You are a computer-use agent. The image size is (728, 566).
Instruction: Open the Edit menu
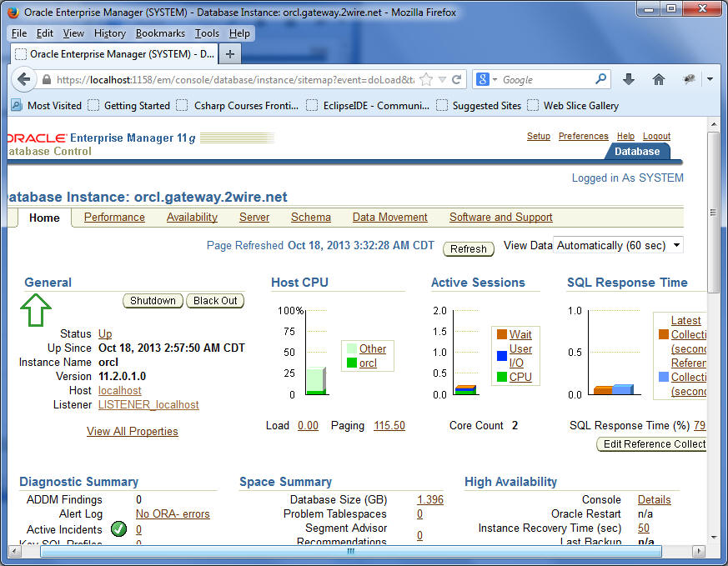pos(44,33)
